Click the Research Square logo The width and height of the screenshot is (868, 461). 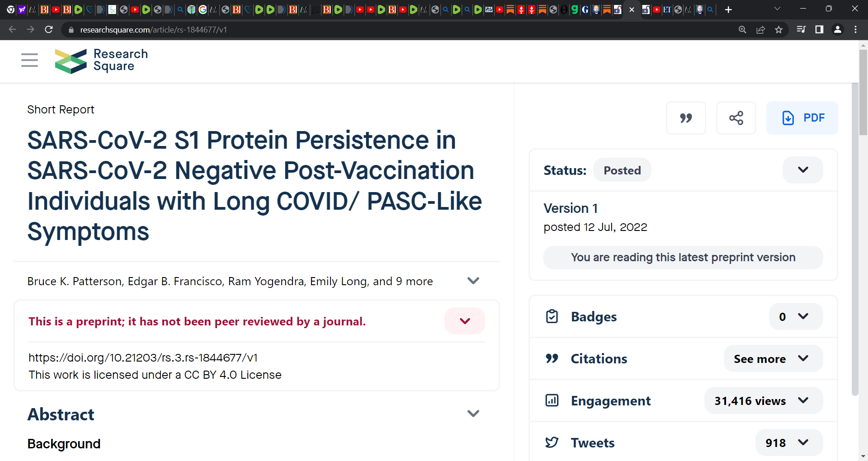101,61
